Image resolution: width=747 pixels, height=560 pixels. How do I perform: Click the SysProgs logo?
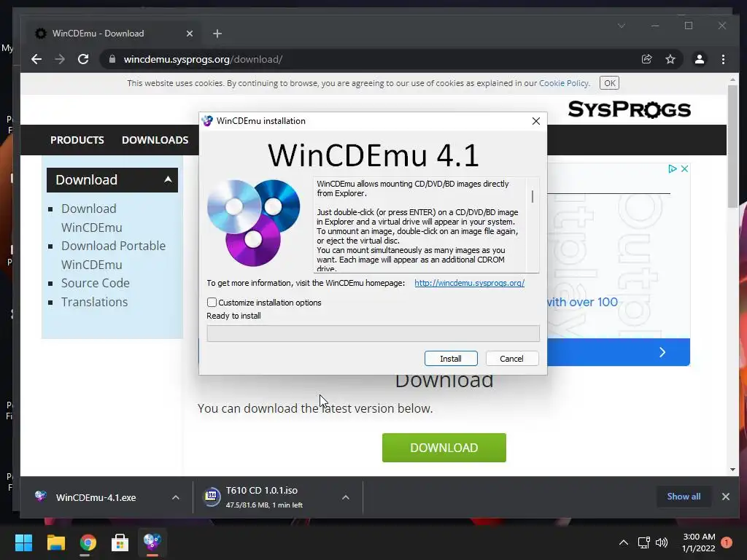(x=629, y=109)
